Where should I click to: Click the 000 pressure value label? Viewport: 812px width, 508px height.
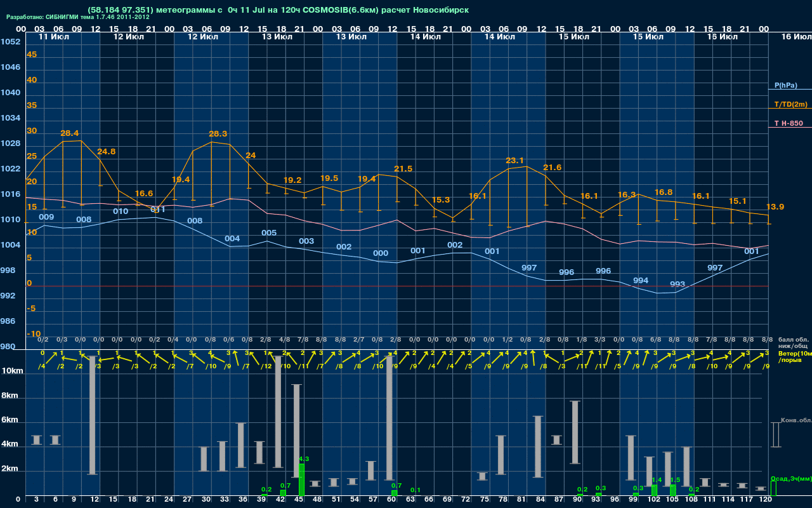pos(381,253)
